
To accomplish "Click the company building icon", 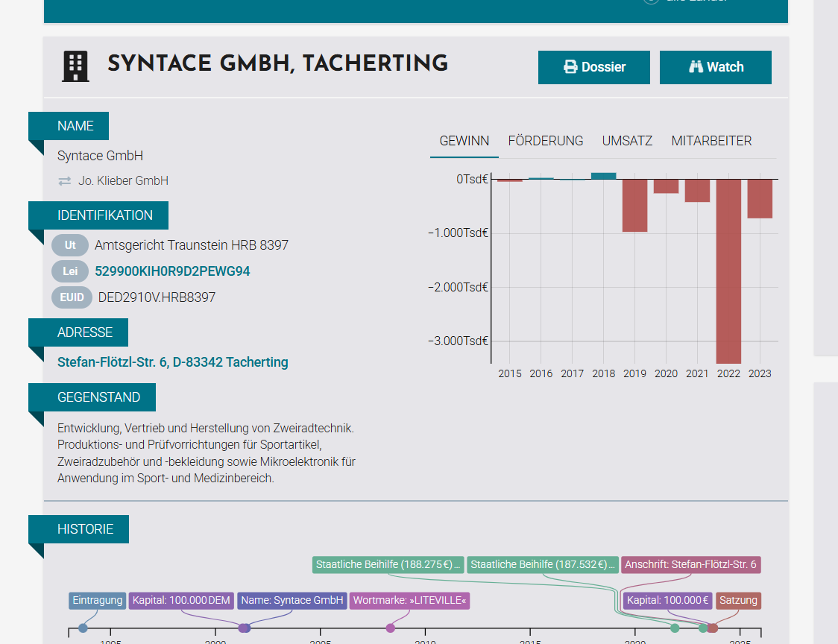I will pos(75,66).
